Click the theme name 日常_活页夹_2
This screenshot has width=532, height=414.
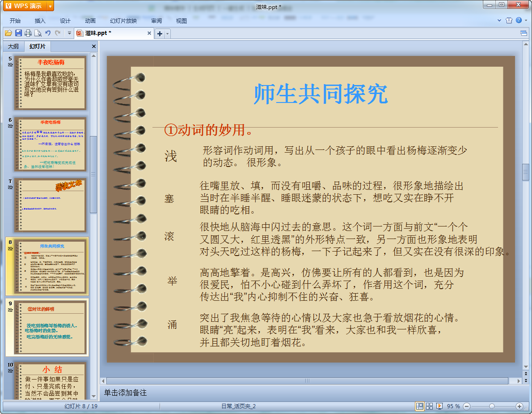coord(239,406)
